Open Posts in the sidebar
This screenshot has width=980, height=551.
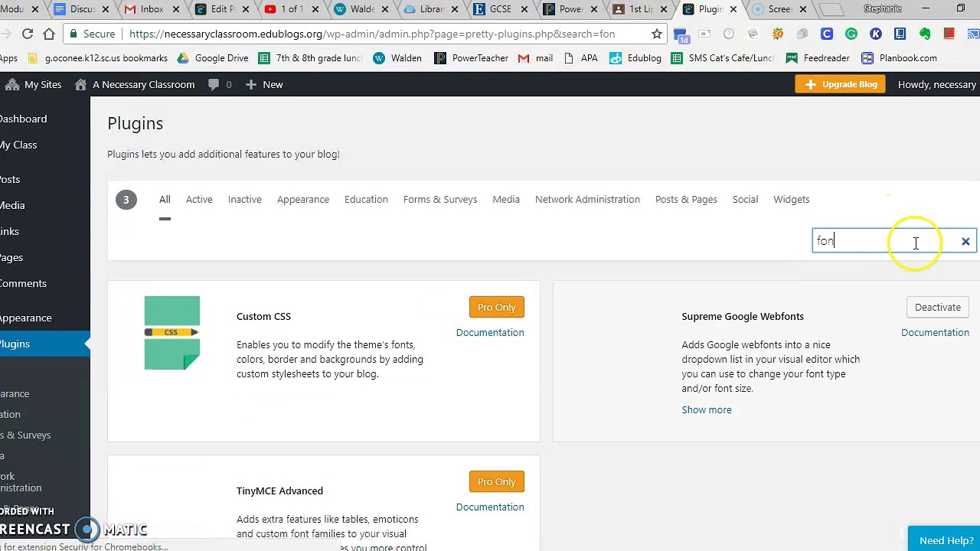click(x=10, y=179)
